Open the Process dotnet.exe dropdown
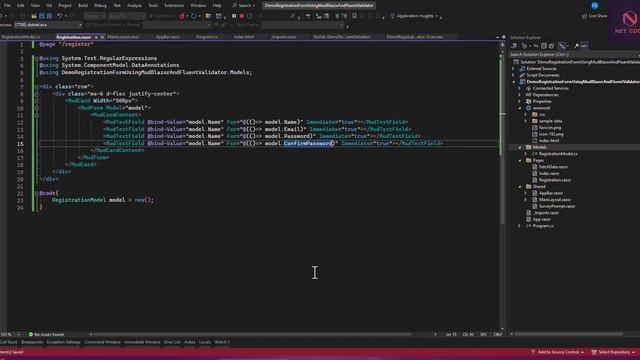Image resolution: width=640 pixels, height=360 pixels. pyautogui.click(x=80, y=25)
